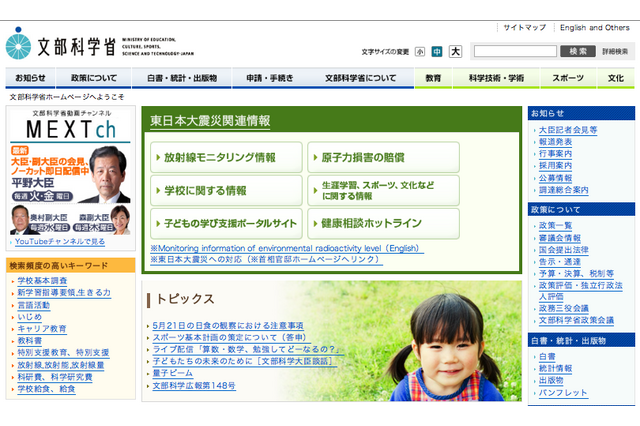Open the 教育 navigation tab
The height and width of the screenshot is (426, 640).
point(433,78)
